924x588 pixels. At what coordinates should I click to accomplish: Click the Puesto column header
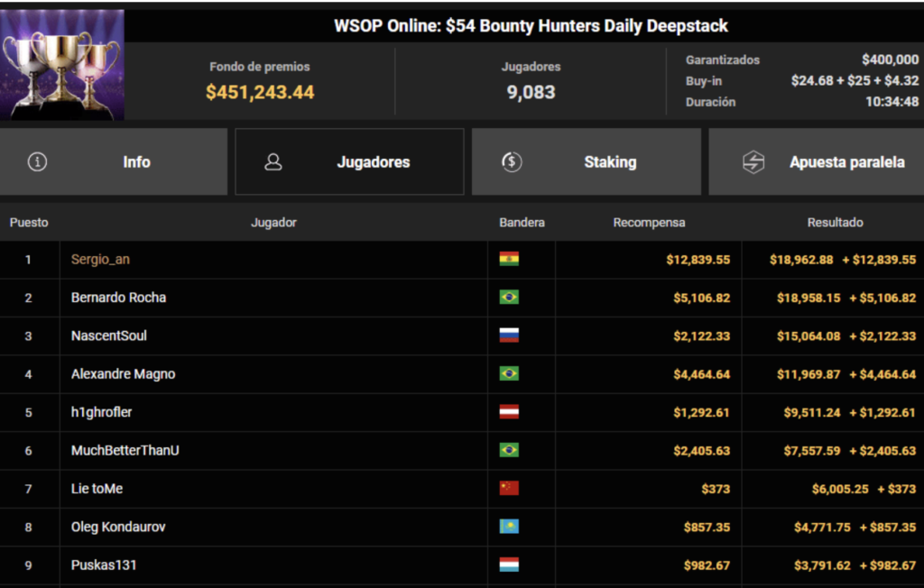tap(29, 222)
